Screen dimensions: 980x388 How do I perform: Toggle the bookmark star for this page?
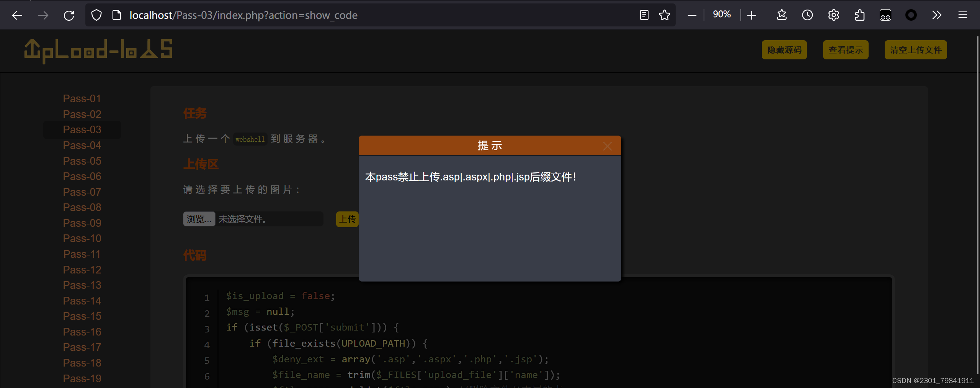665,15
